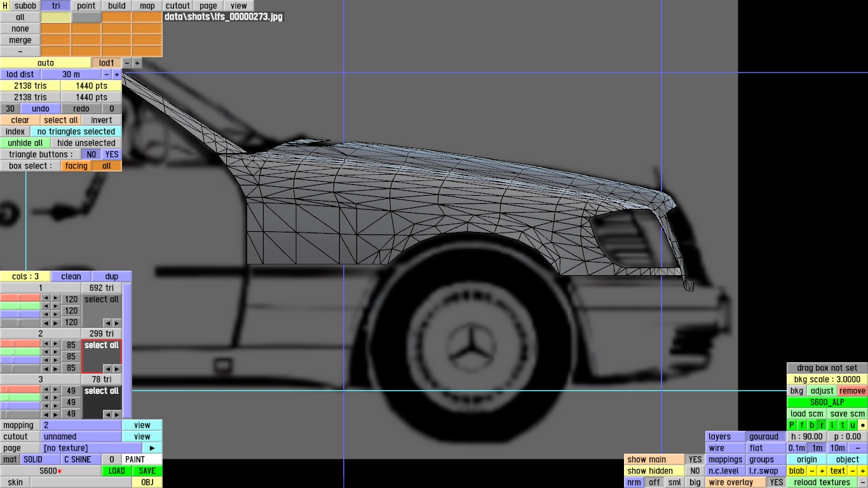The height and width of the screenshot is (488, 868).
Task: Click the reload textures button
Action: pyautogui.click(x=822, y=482)
